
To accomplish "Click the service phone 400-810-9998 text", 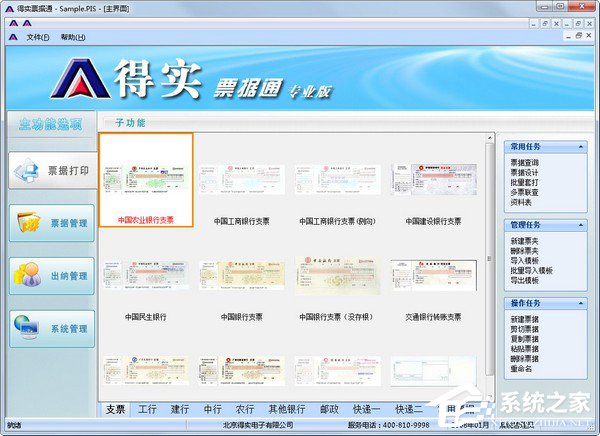I will (x=389, y=425).
